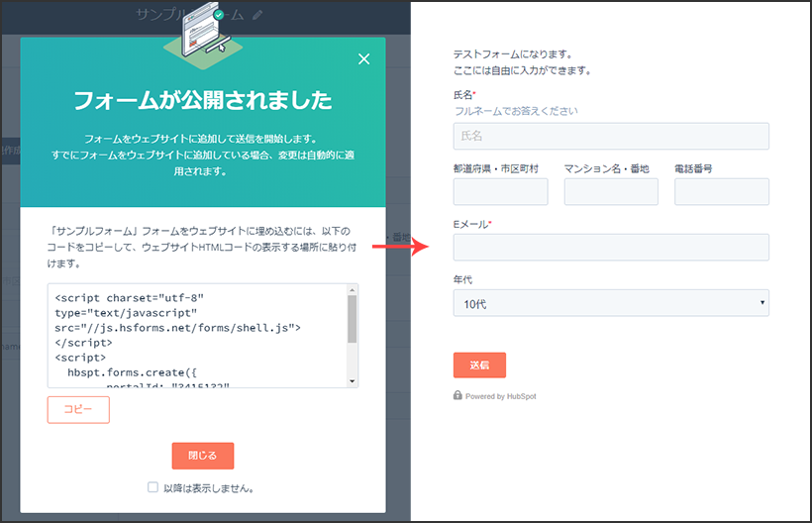Viewport: 812px width, 523px height.
Task: Click the 閉じる button
Action: point(202,456)
